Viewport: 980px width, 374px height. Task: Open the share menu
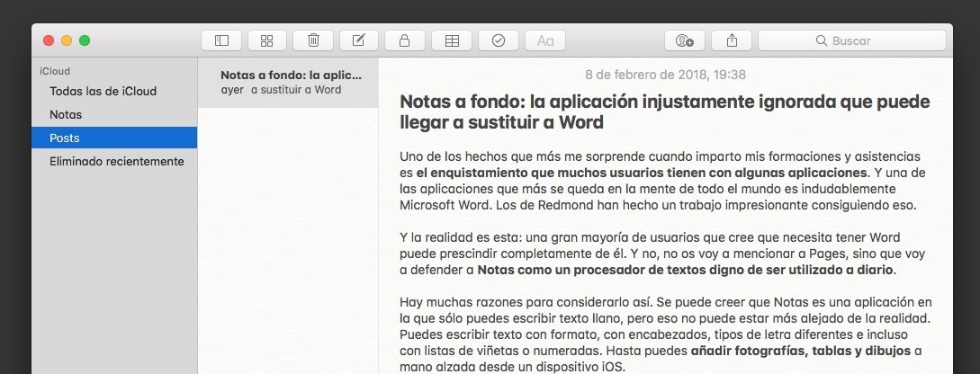(731, 40)
